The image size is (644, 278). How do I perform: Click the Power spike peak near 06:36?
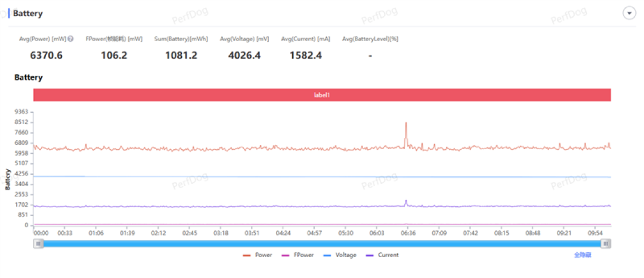(406, 123)
